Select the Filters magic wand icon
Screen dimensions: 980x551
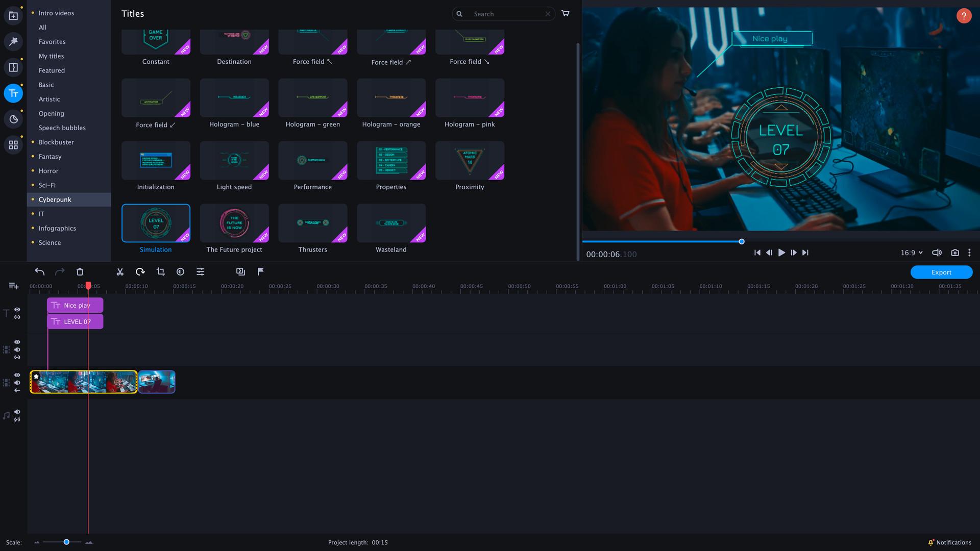click(x=13, y=42)
